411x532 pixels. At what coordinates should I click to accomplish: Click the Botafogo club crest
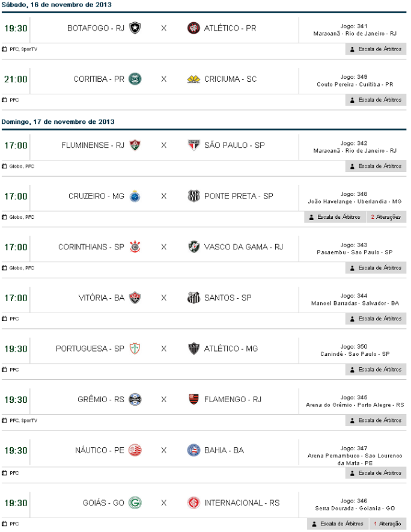[135, 28]
